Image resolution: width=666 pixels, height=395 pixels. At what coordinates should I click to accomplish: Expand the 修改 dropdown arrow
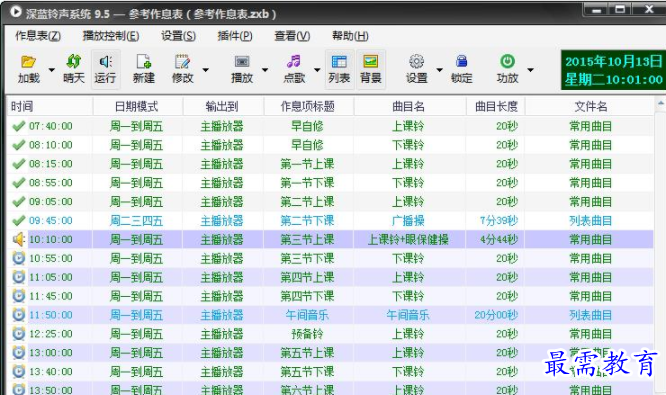point(206,70)
